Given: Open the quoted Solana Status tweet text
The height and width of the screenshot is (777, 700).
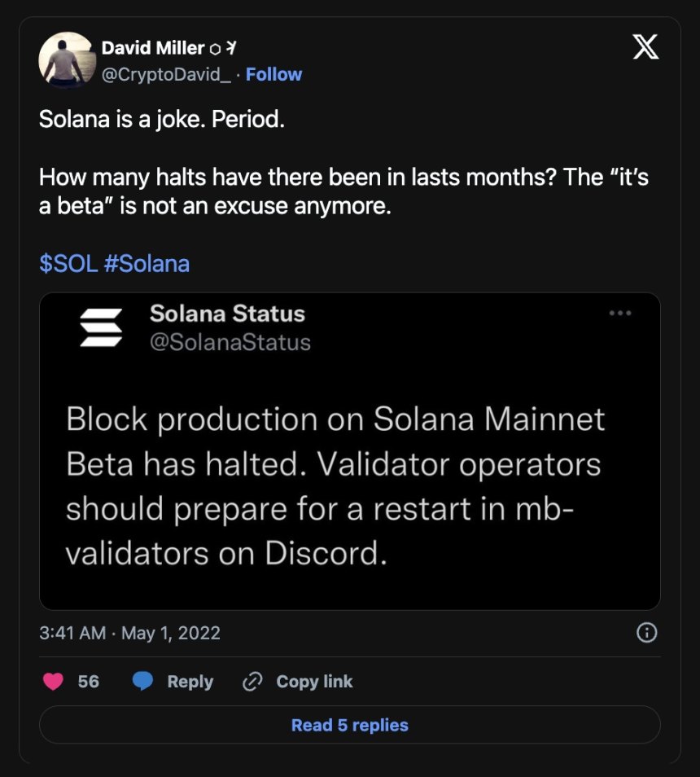Looking at the screenshot, I should click(335, 486).
